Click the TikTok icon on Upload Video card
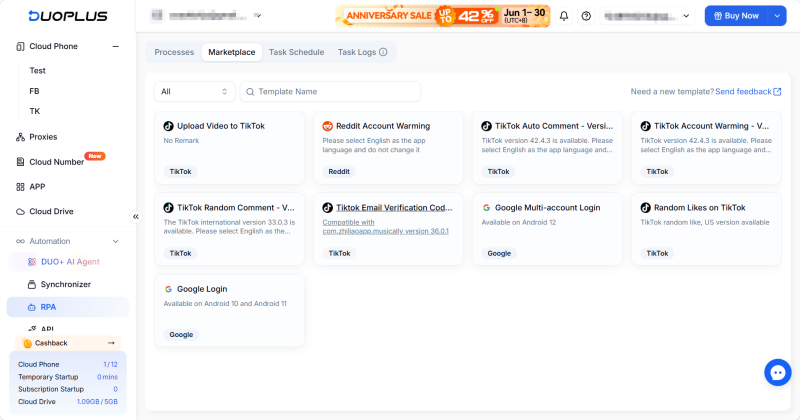 [x=168, y=126]
